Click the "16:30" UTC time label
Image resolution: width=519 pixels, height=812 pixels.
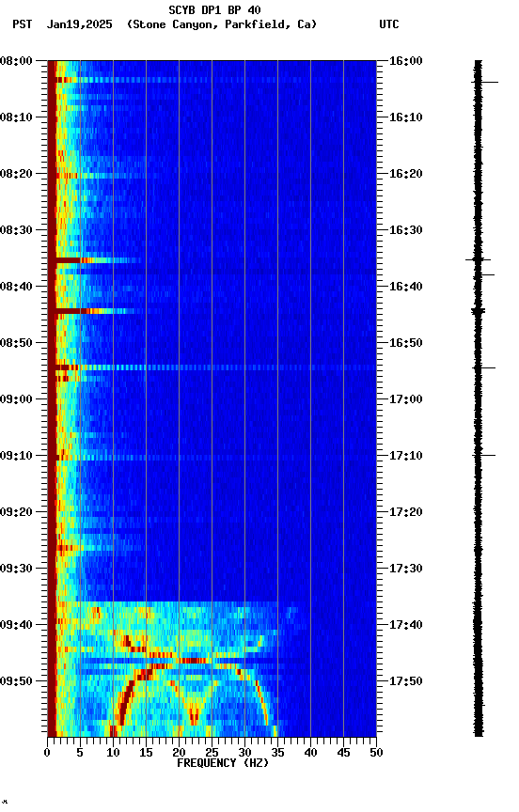[x=405, y=230]
